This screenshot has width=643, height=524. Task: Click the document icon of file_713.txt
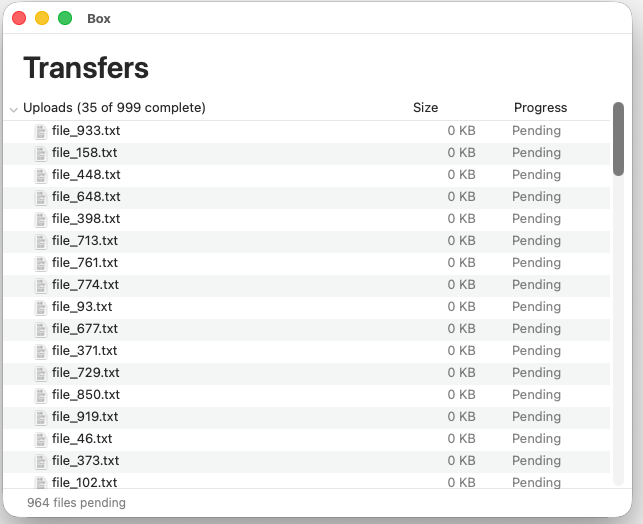point(41,241)
